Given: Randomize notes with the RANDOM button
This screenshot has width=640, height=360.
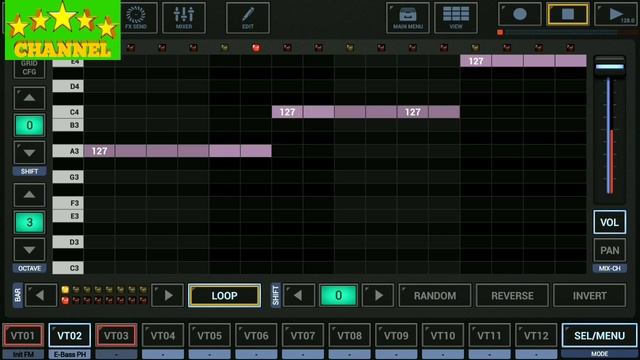Looking at the screenshot, I should [435, 296].
